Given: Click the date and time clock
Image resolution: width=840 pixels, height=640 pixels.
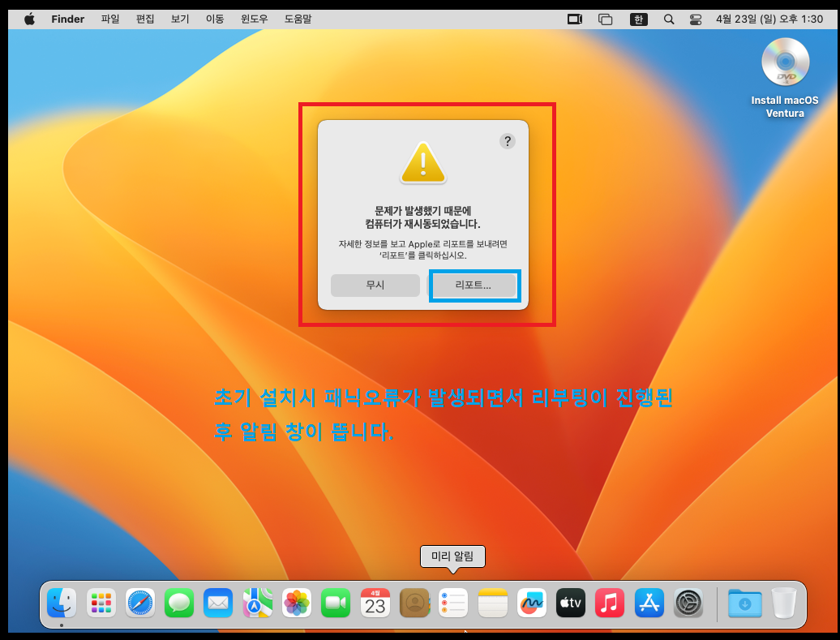Looking at the screenshot, I should click(769, 19).
